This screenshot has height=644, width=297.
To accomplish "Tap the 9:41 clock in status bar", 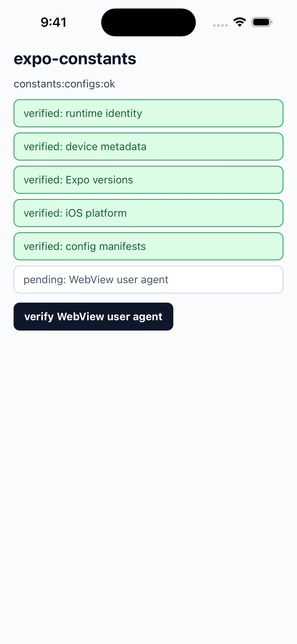I will [x=54, y=22].
